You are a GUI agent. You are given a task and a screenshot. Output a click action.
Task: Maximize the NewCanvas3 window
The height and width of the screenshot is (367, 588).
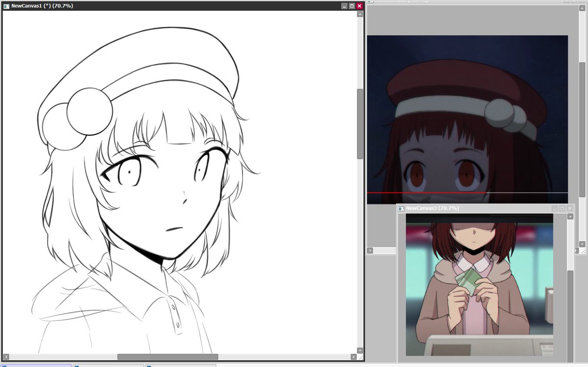(x=562, y=208)
